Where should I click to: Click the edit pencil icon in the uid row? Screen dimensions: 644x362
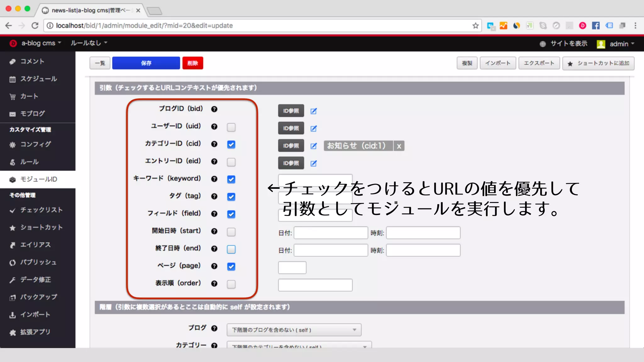[314, 129]
